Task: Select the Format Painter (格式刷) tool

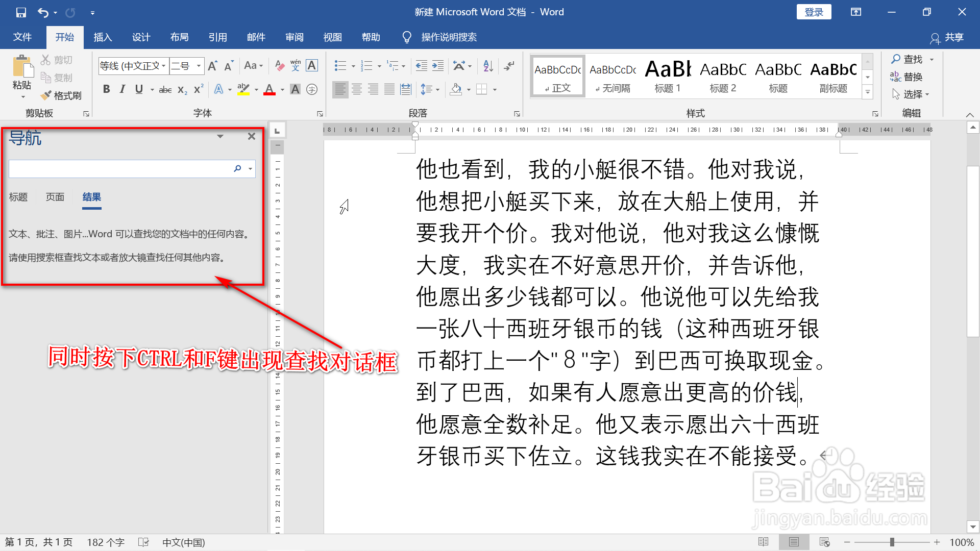Action: coord(61,95)
